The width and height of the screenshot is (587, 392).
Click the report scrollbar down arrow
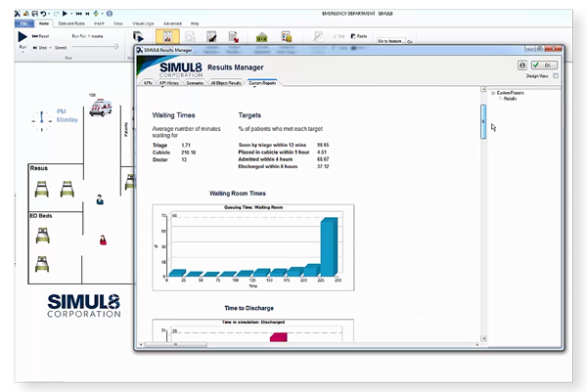(483, 338)
